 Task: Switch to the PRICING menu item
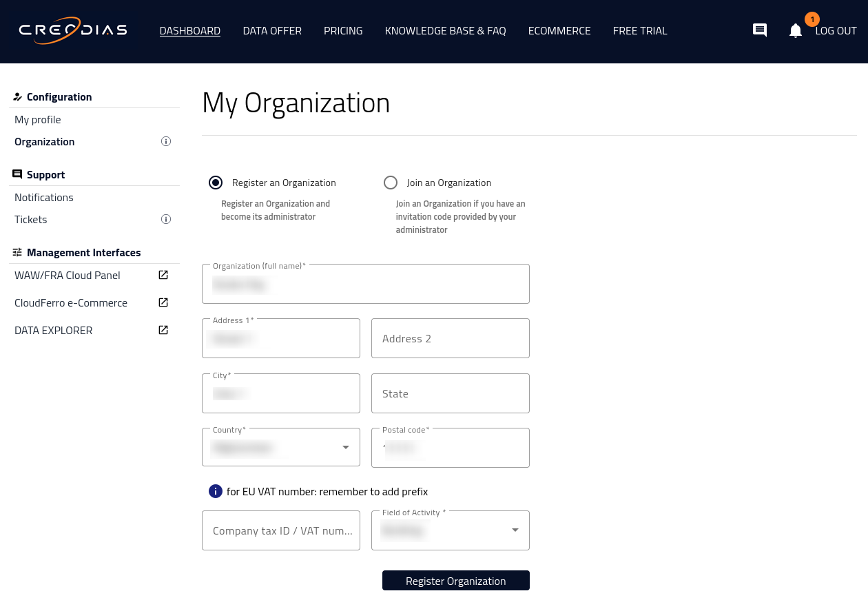343,30
